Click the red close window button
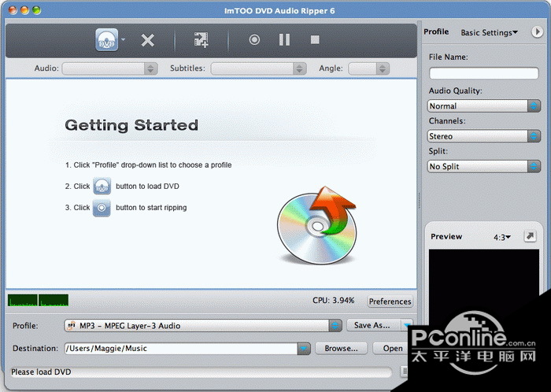The height and width of the screenshot is (392, 551). 13,10
